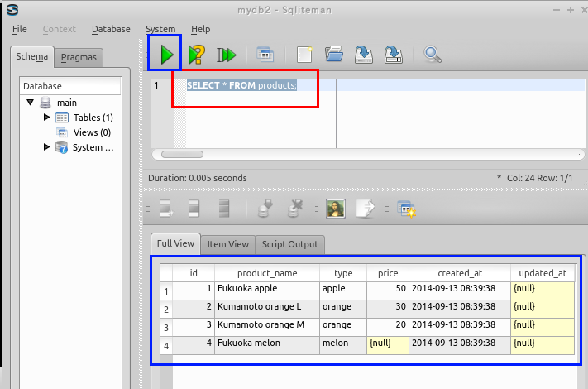
Task: Click the export data icon
Action: (366, 209)
